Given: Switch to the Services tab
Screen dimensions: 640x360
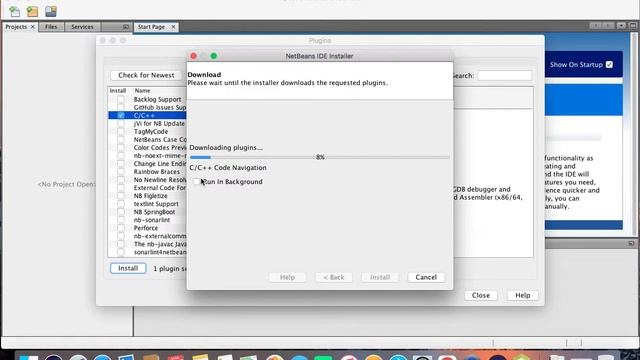Looking at the screenshot, I should click(82, 27).
